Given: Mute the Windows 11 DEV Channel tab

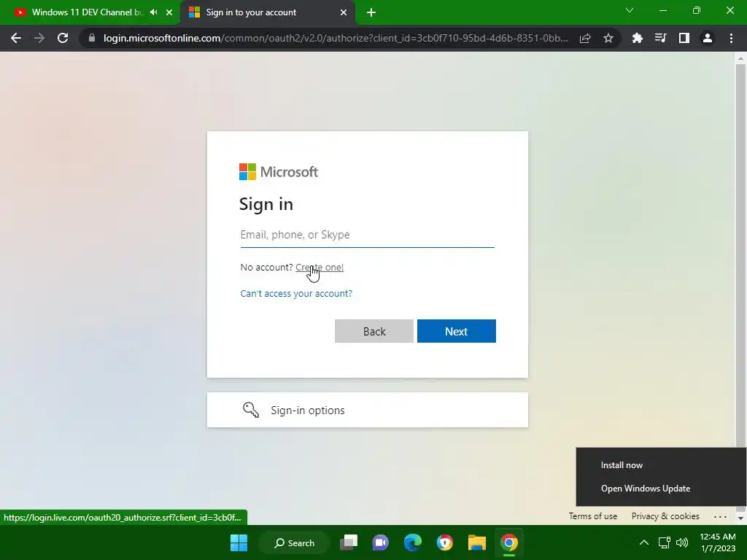Looking at the screenshot, I should (153, 12).
